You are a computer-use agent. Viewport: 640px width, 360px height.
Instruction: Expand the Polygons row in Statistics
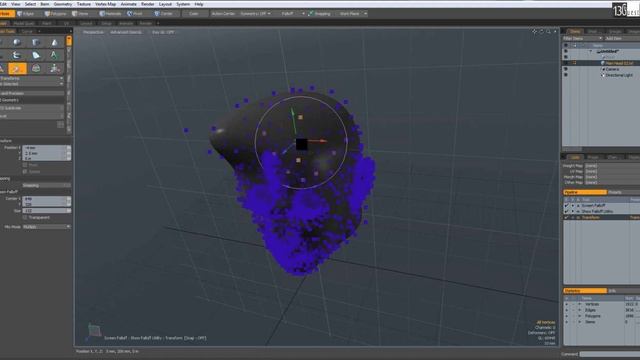click(580, 316)
